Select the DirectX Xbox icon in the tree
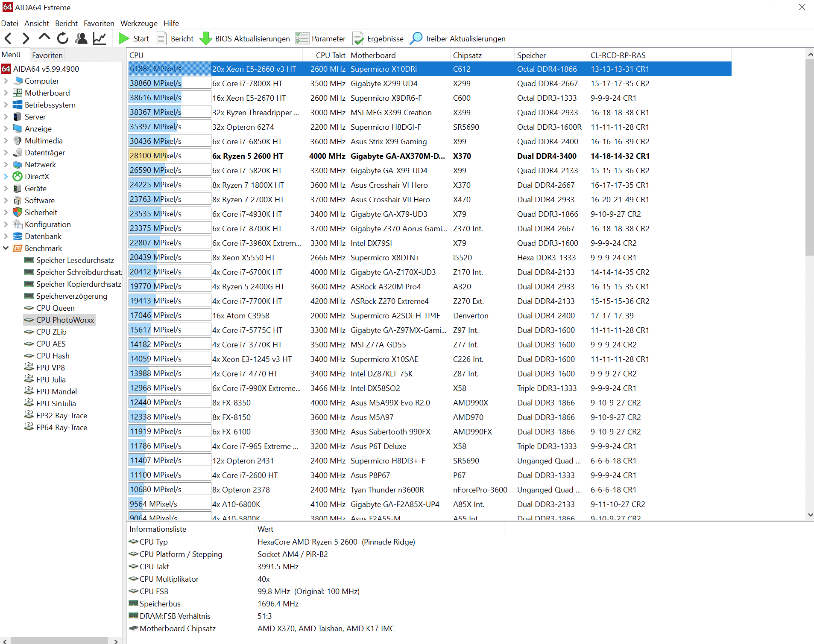 (18, 176)
